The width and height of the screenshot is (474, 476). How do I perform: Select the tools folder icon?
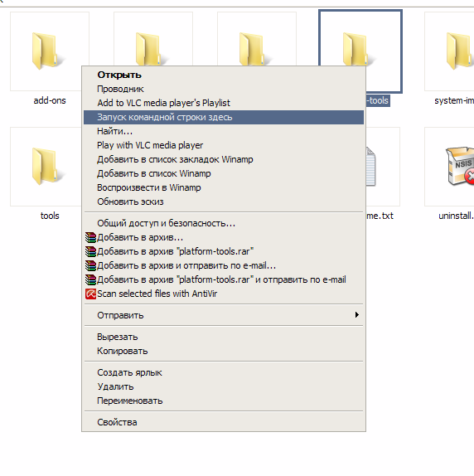point(46,167)
